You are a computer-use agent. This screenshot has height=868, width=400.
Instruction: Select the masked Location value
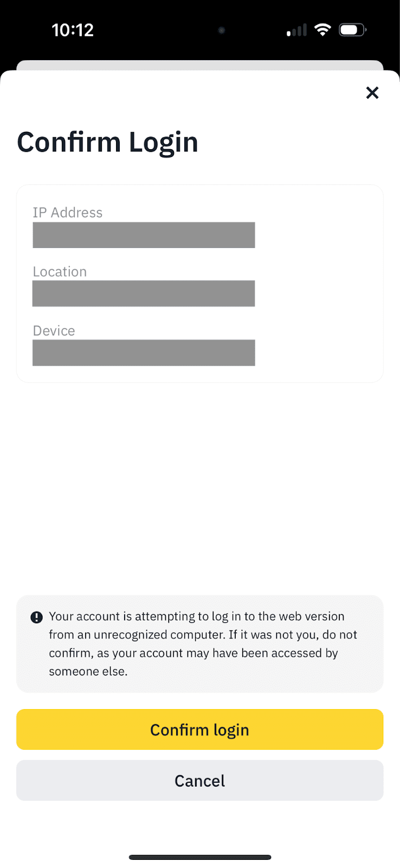click(143, 293)
